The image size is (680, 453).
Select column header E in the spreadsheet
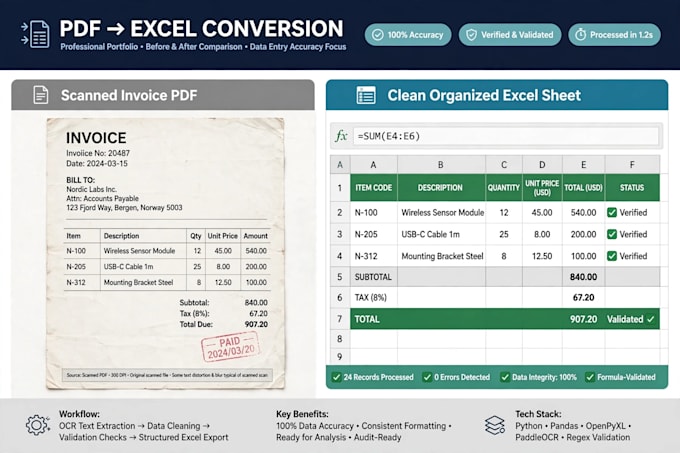[583, 165]
